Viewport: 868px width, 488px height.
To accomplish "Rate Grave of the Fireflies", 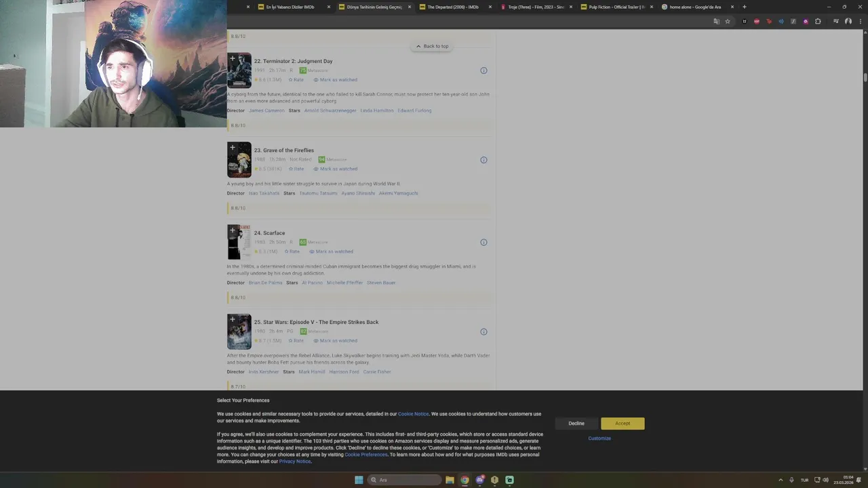I will 296,169.
